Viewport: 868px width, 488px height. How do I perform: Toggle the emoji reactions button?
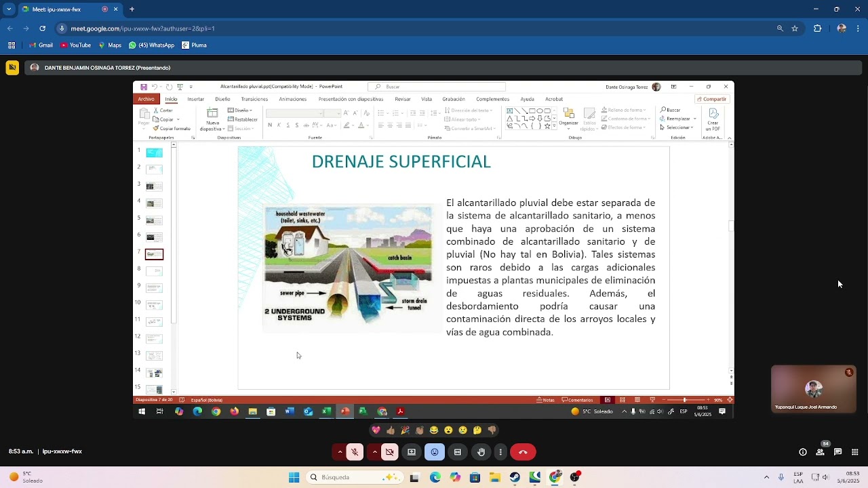[x=435, y=452]
